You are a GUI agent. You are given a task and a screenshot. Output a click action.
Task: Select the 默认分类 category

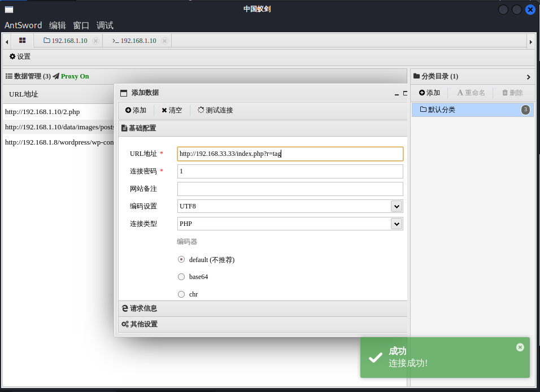coord(472,110)
